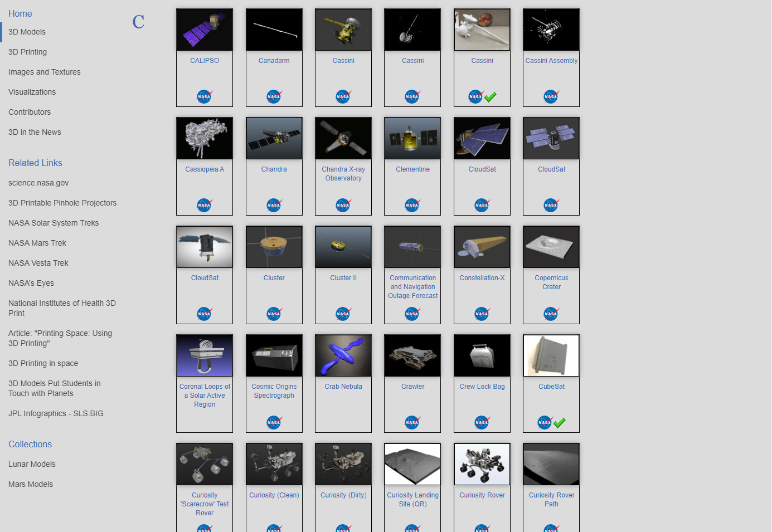Image resolution: width=772 pixels, height=532 pixels.
Task: Select the NASA icon beneath Crew Lock Bag
Action: point(481,422)
